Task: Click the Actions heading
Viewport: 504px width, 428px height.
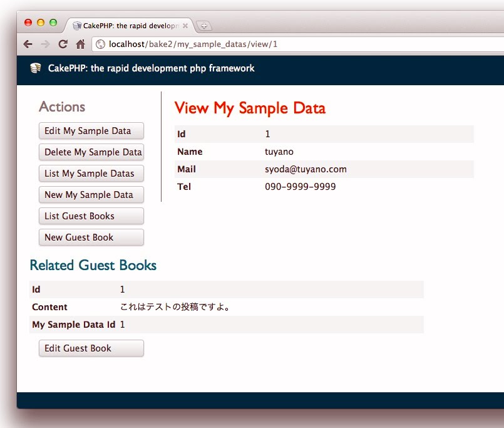Action: click(x=62, y=107)
